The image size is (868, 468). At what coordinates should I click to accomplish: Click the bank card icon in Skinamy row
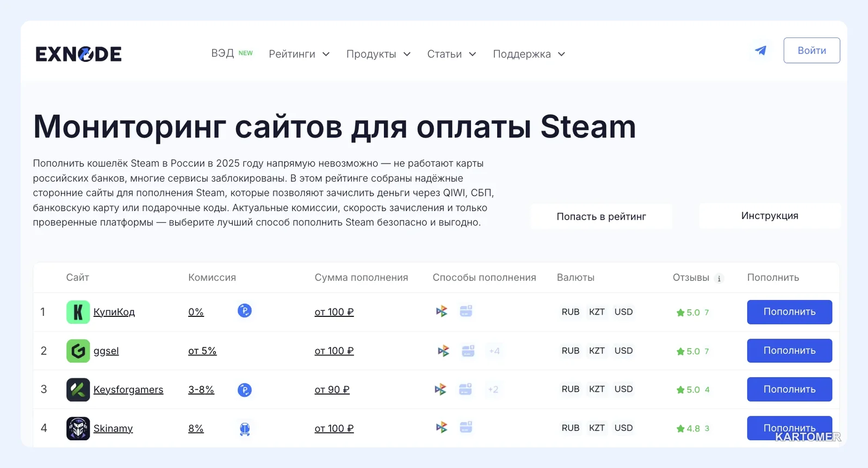click(466, 427)
